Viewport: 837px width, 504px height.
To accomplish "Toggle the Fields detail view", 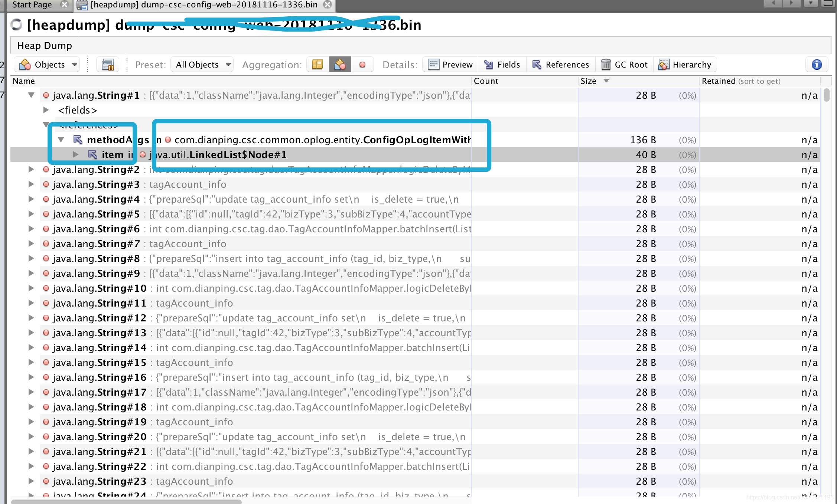I will point(502,64).
